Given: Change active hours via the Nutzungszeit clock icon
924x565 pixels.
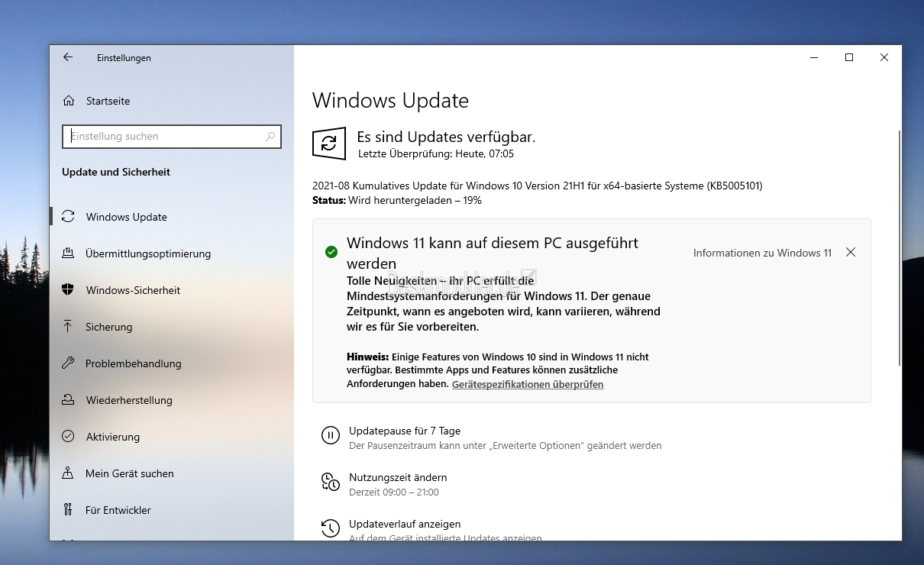Looking at the screenshot, I should tap(330, 482).
